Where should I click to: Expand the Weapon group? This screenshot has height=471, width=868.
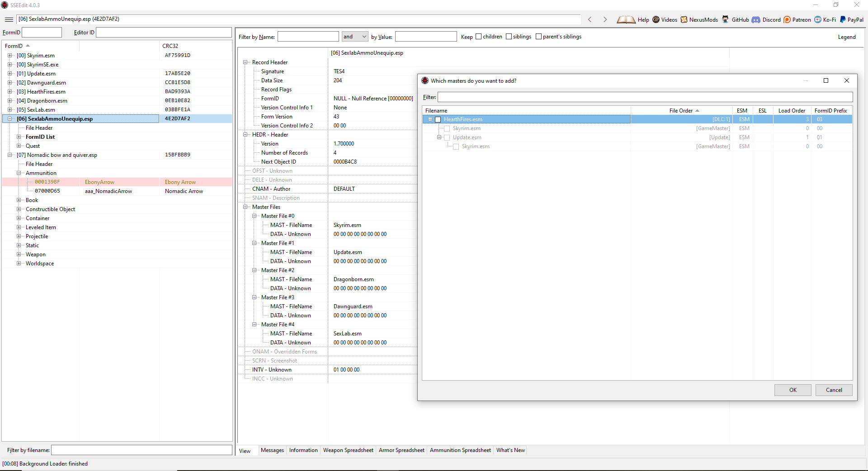[19, 254]
